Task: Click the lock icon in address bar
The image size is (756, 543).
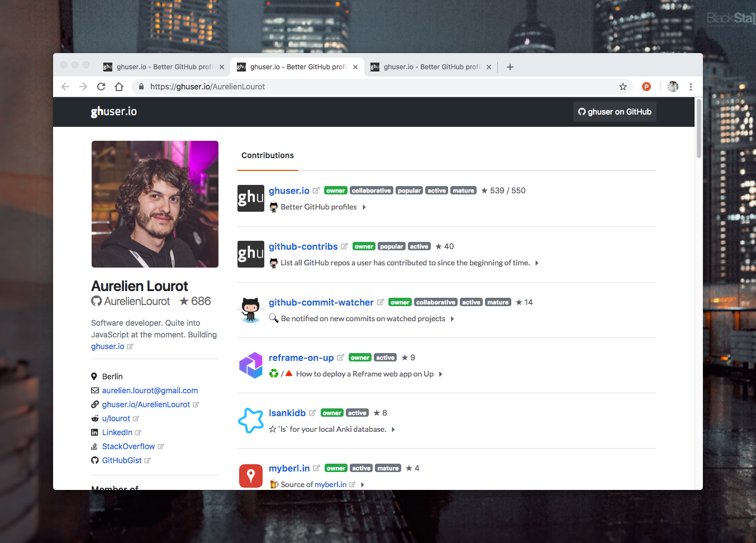Action: [x=141, y=87]
